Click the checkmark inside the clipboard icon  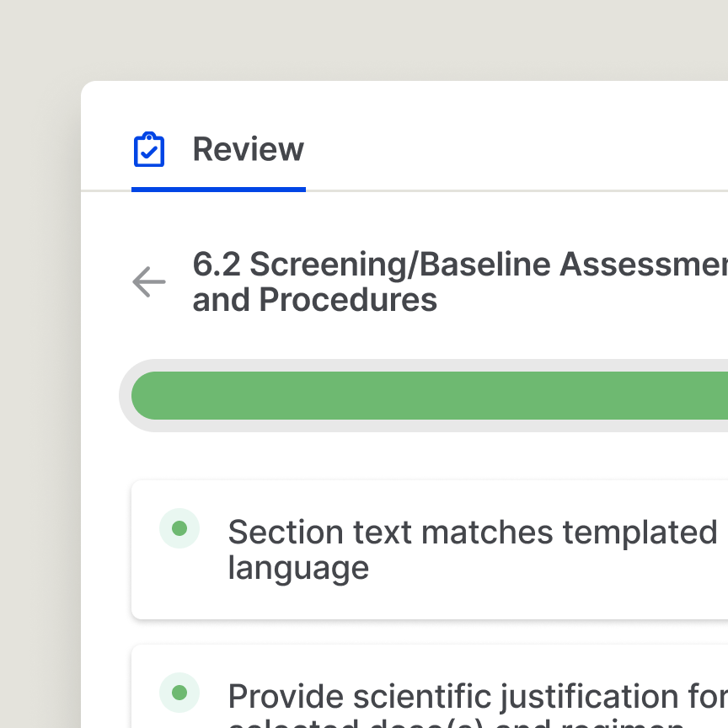(149, 152)
